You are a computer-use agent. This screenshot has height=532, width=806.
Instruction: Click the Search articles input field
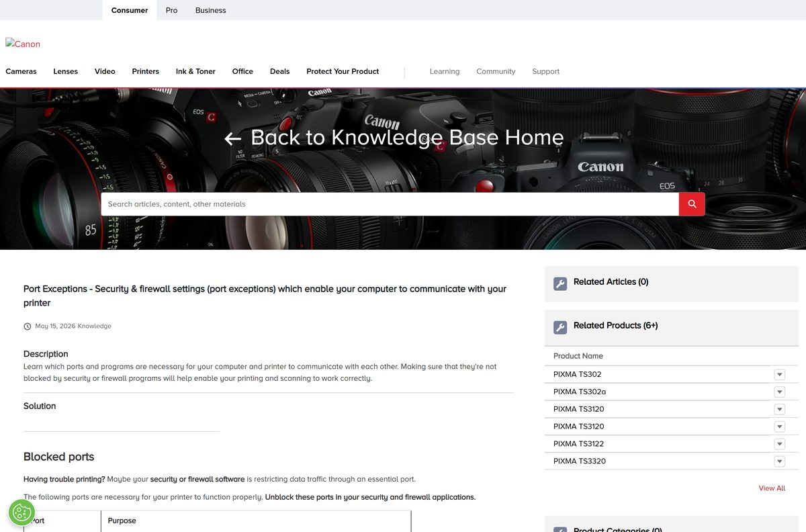click(x=390, y=204)
